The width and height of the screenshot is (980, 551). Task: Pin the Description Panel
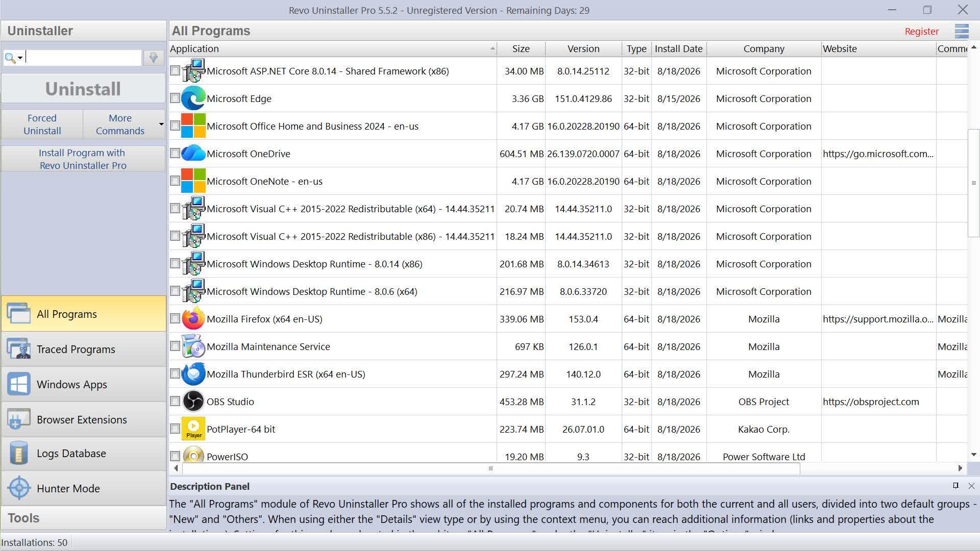click(x=955, y=486)
